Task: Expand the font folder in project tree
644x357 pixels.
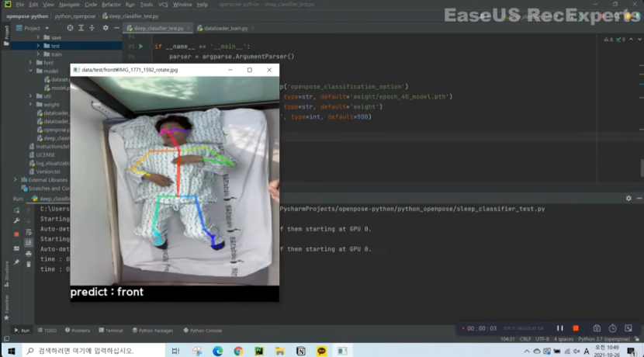Action: coord(31,62)
